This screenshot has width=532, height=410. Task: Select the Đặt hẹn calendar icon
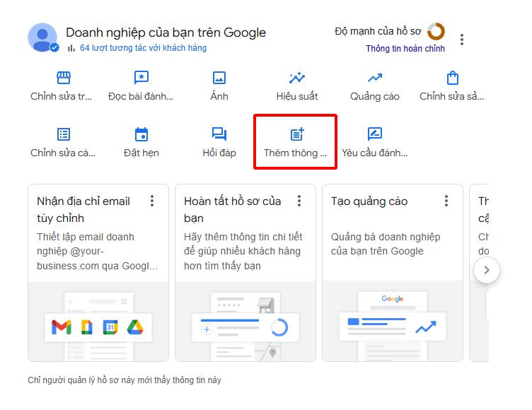click(141, 134)
